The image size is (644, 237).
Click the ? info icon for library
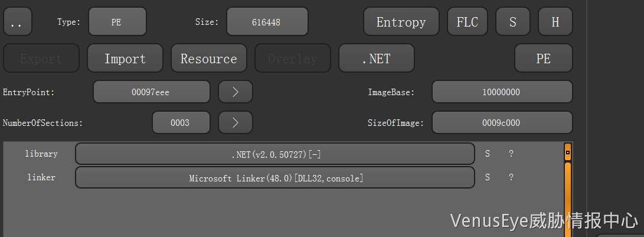[x=511, y=154]
